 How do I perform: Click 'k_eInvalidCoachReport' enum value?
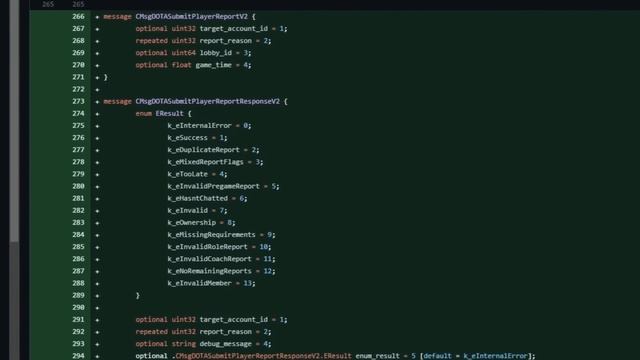[x=209, y=259]
